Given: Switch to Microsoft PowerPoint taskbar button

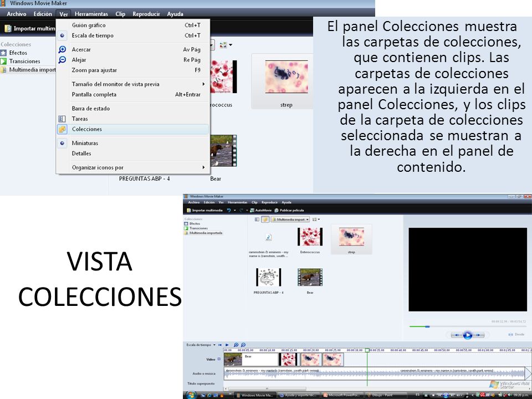Looking at the screenshot, I should coord(344,395).
